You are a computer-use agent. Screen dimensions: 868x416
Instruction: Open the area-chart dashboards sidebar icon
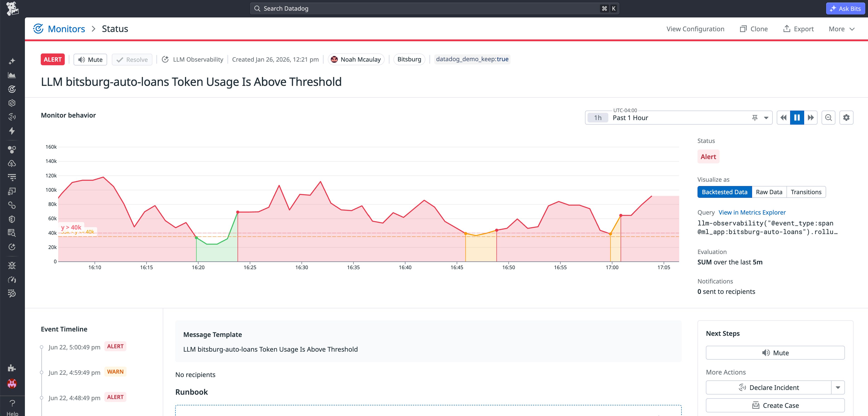(12, 75)
